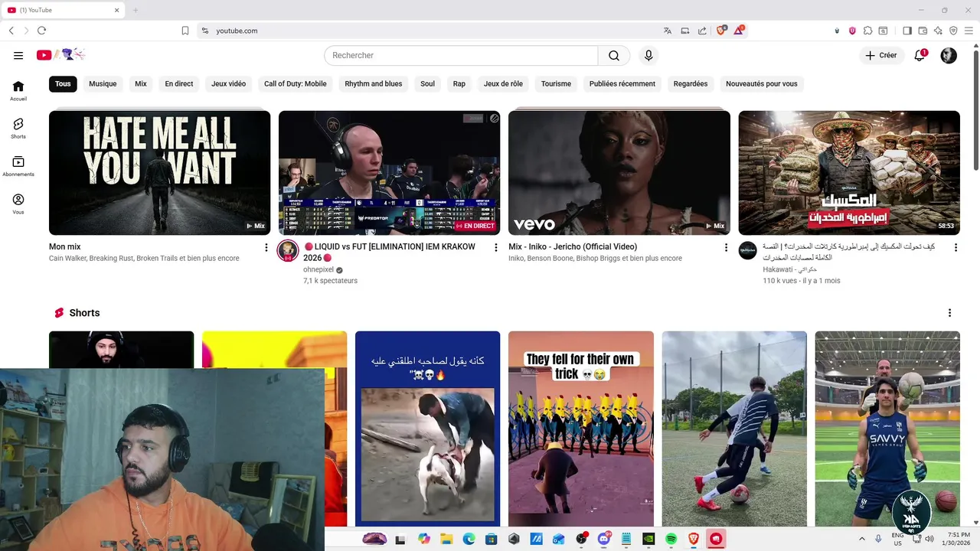Open the Brave VPN shield icon
980x551 pixels.
coord(953,31)
